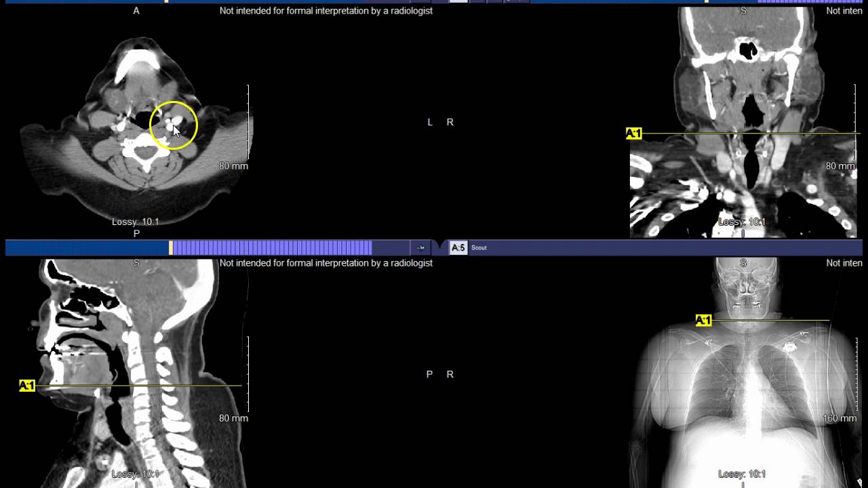
Task: Click the yellow slice position marker on the slice bar
Action: tap(171, 248)
